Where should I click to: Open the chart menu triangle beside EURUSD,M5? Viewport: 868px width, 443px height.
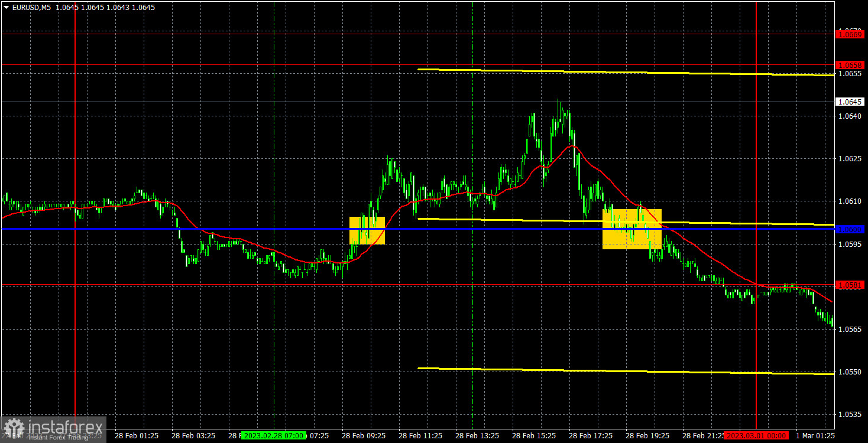pyautogui.click(x=6, y=8)
